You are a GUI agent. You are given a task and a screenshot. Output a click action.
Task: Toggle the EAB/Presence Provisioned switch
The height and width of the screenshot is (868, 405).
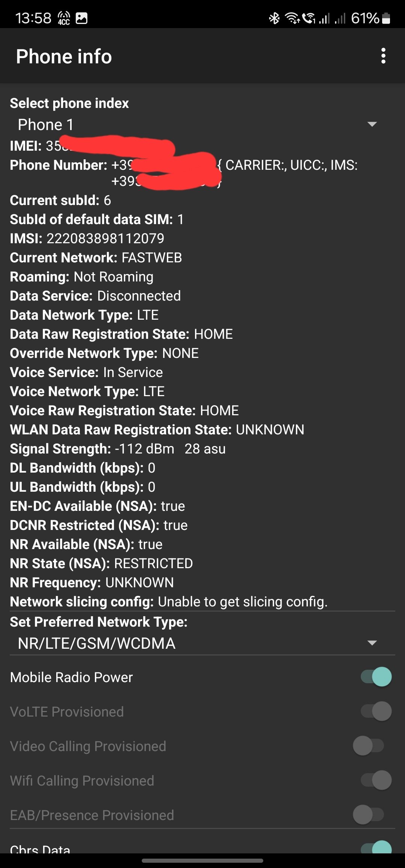pyautogui.click(x=369, y=815)
